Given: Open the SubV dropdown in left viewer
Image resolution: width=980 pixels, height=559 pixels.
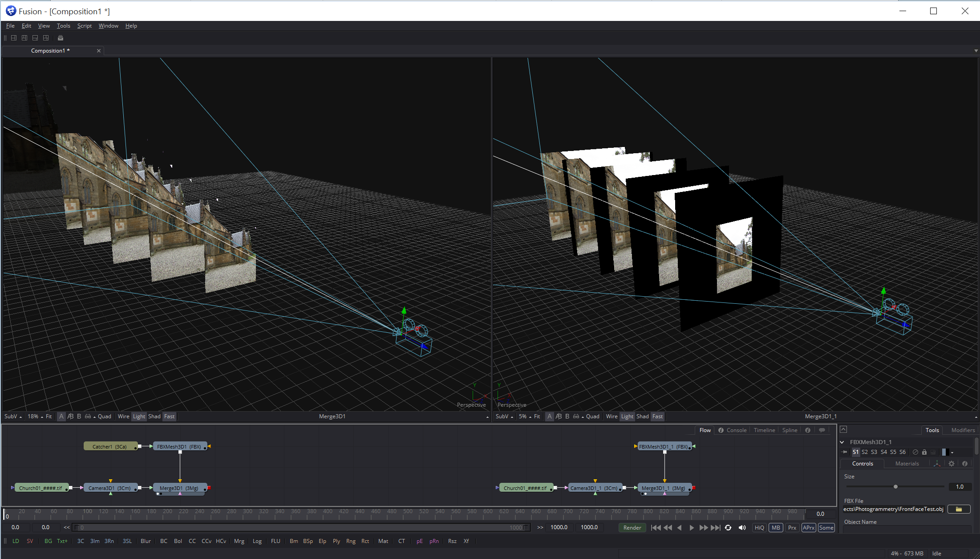Looking at the screenshot, I should click(x=13, y=416).
